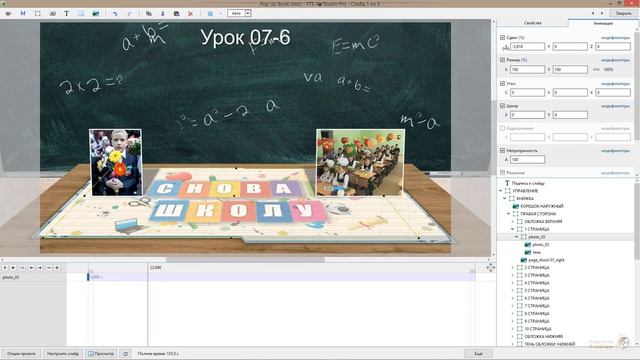Screen dimensions: 640x360
Task: Open modifiers link for Zoom
Action: click(x=615, y=60)
